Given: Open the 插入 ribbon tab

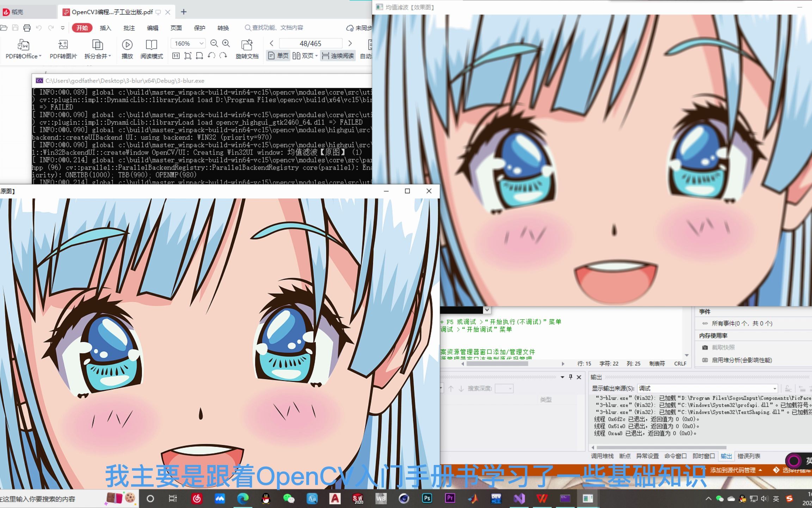Looking at the screenshot, I should click(105, 28).
